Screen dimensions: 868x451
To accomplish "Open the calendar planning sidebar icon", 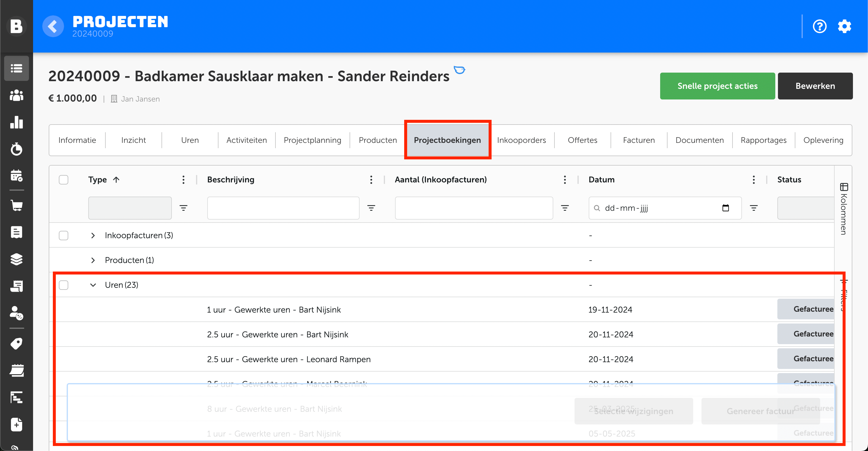I will pyautogui.click(x=16, y=176).
